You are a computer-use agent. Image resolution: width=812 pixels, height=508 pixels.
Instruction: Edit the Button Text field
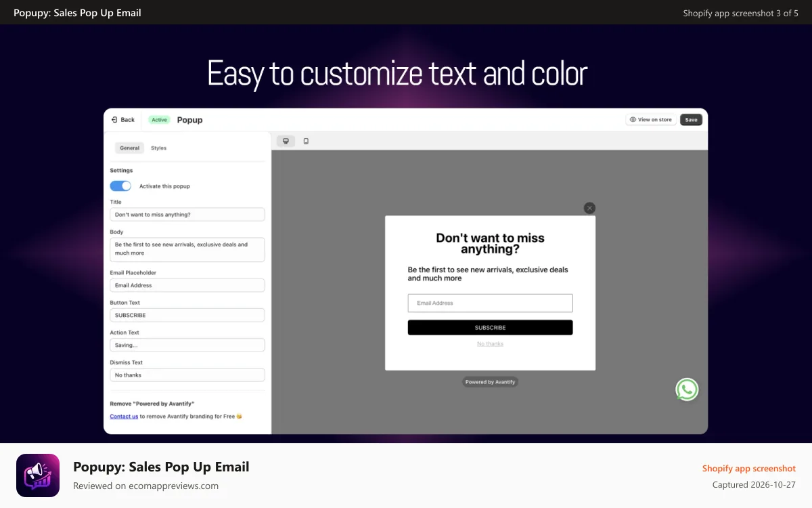coord(187,315)
